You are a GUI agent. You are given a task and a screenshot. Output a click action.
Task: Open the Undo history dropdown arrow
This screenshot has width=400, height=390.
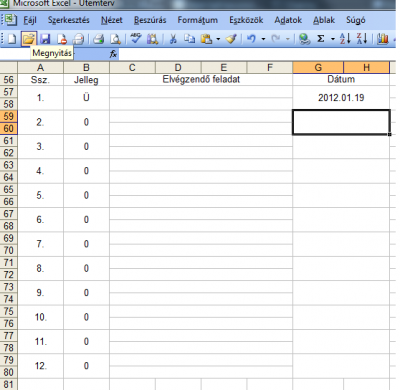click(263, 39)
